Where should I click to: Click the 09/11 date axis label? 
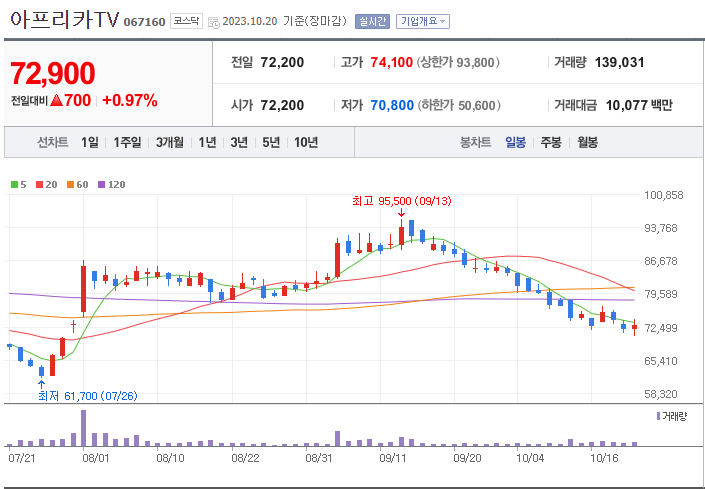[x=393, y=458]
